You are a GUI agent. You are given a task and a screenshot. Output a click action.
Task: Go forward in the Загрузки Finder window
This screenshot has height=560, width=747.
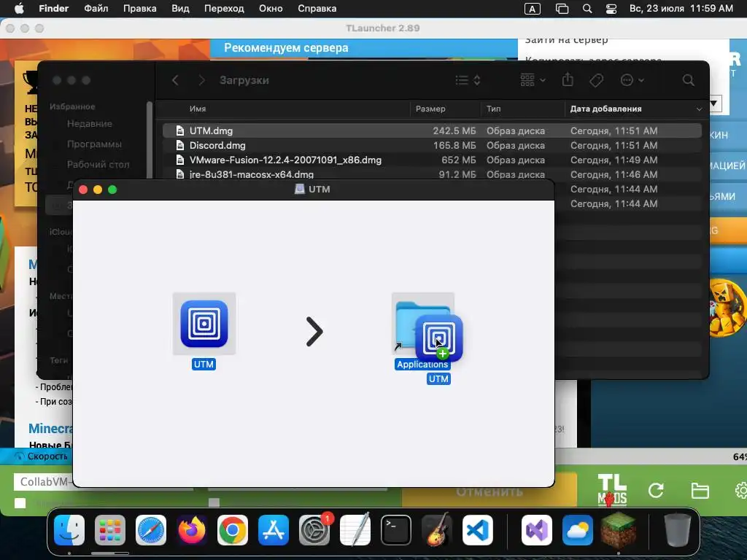coord(201,80)
